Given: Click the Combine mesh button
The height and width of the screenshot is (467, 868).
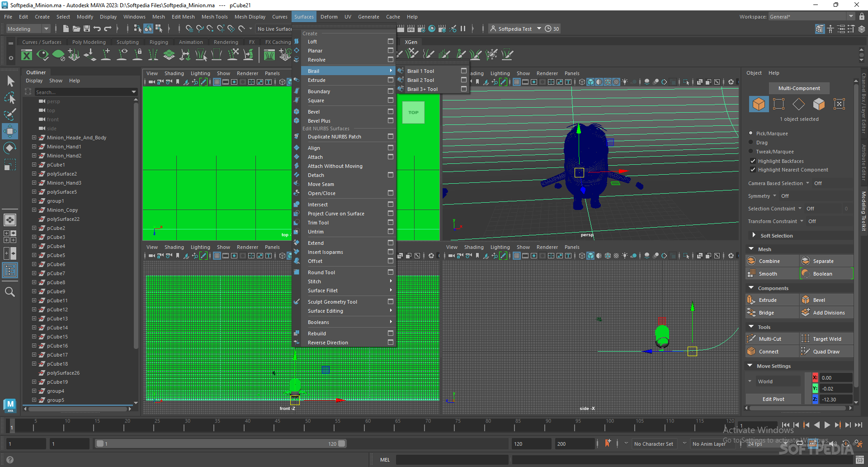Looking at the screenshot, I should (x=772, y=261).
